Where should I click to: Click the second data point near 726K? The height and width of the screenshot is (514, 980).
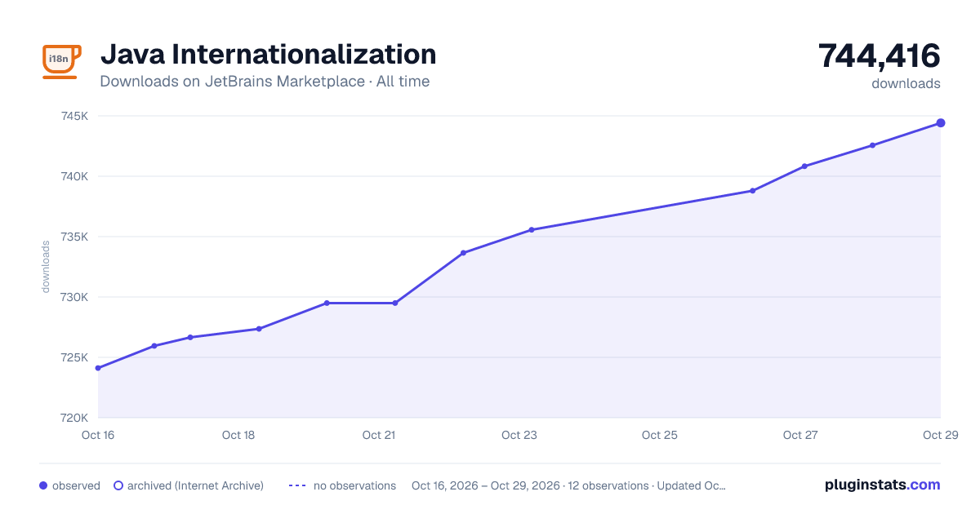(x=154, y=346)
